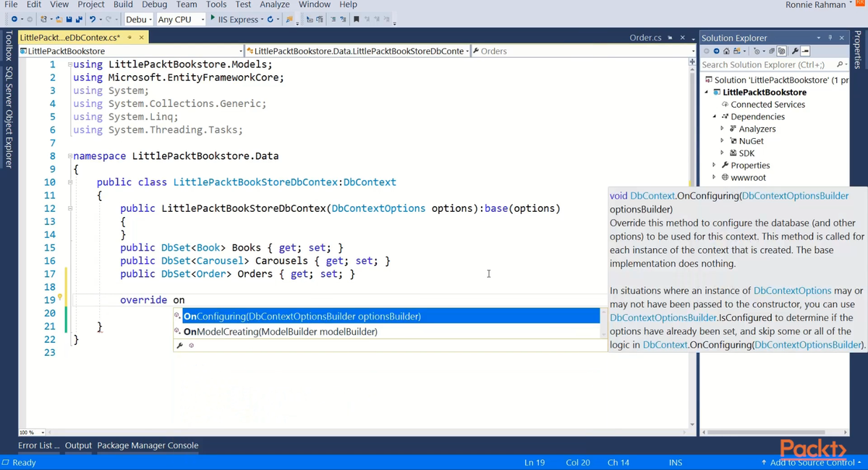
Task: Expand the Analyzers node
Action: [x=722, y=129]
